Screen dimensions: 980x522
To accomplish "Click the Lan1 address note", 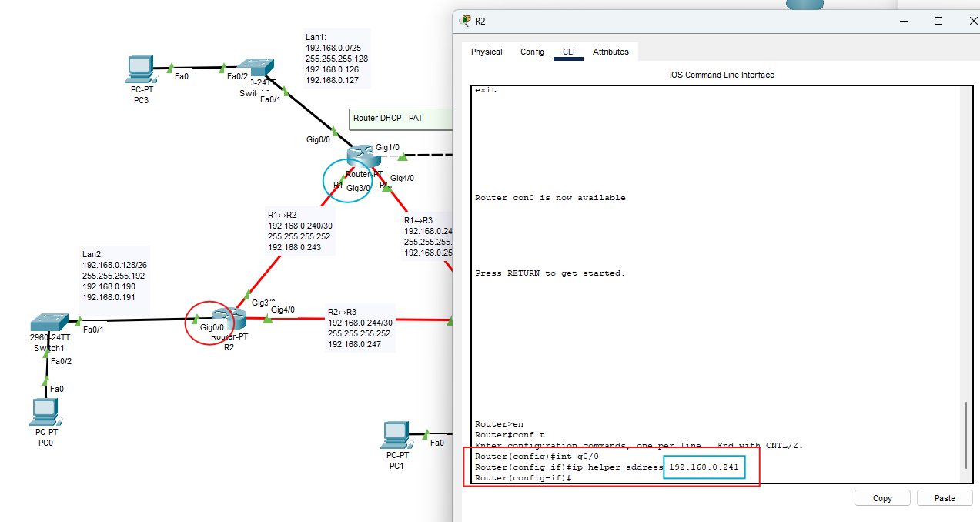I will (337, 59).
